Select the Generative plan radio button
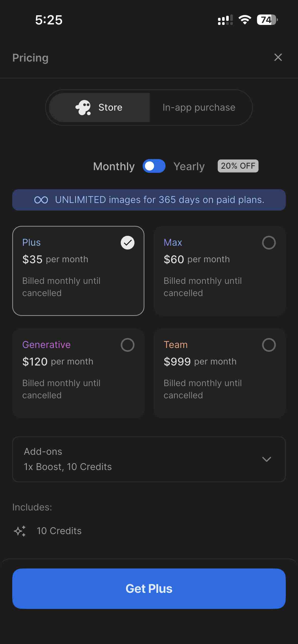The height and width of the screenshot is (644, 298). 128,345
